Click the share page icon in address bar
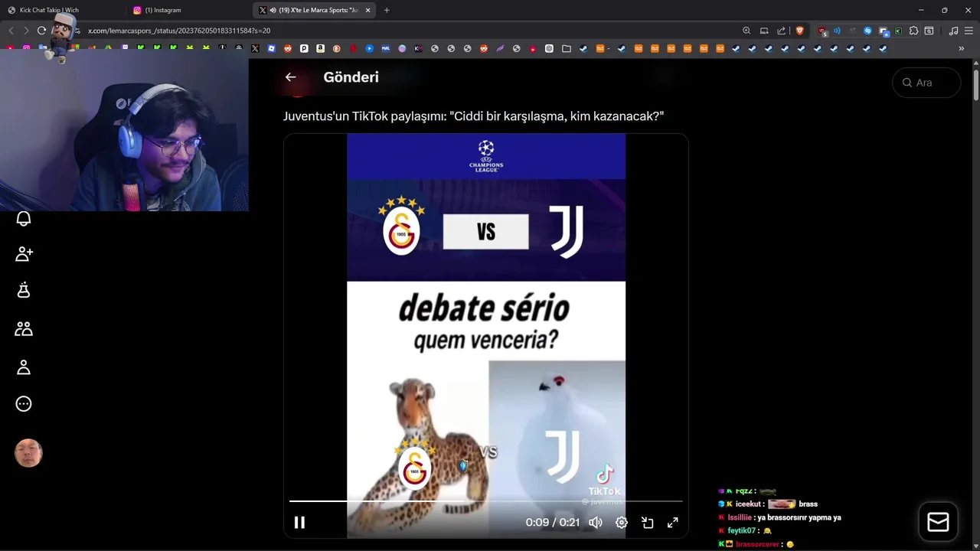The image size is (980, 551). [x=781, y=31]
